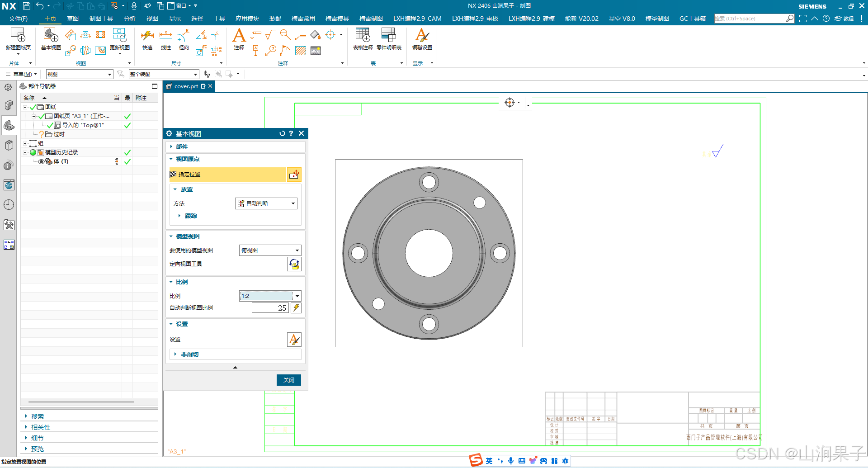Open the Menu (菜单) button
Screen dimensions: 868x468
(x=21, y=74)
